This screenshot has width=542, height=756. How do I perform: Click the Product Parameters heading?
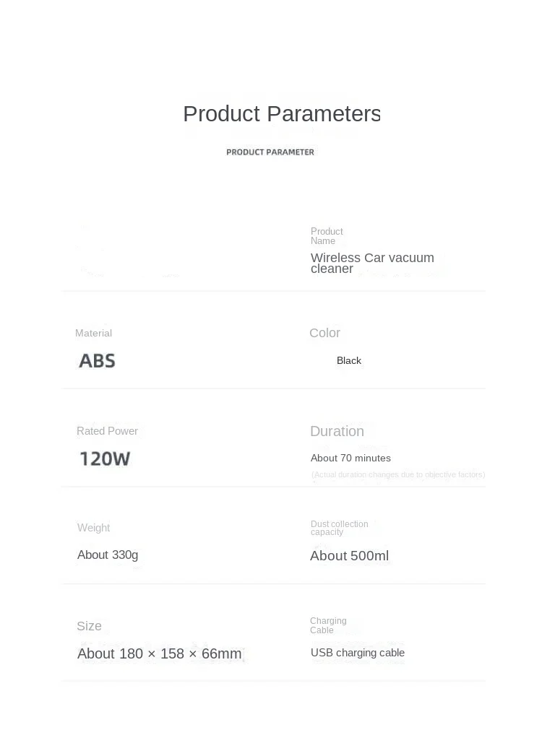coord(281,114)
